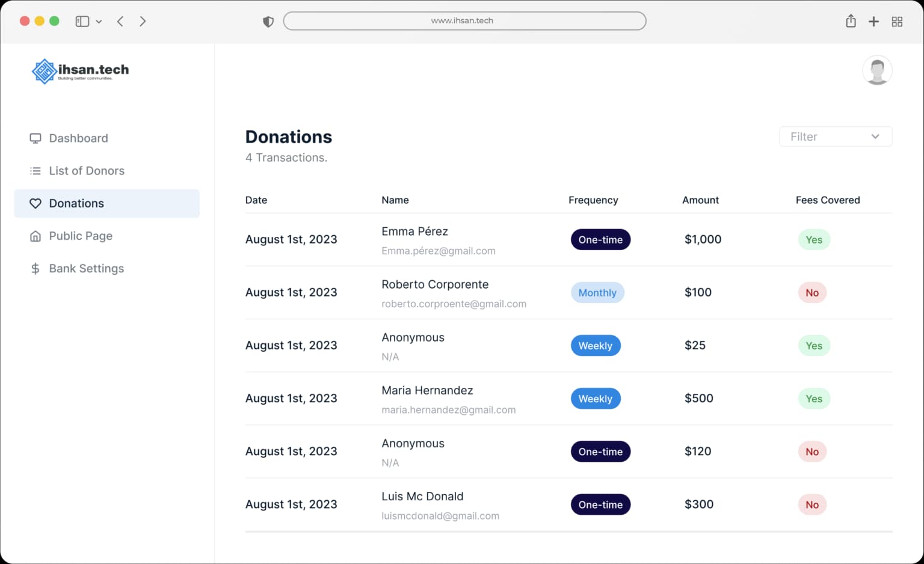This screenshot has height=564, width=924.
Task: Show the tab overview grid
Action: coord(897,22)
